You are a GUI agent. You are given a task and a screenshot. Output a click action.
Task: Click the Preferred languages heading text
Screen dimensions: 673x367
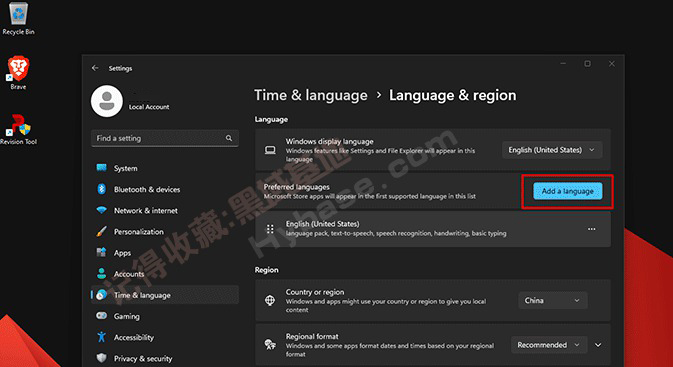(297, 187)
